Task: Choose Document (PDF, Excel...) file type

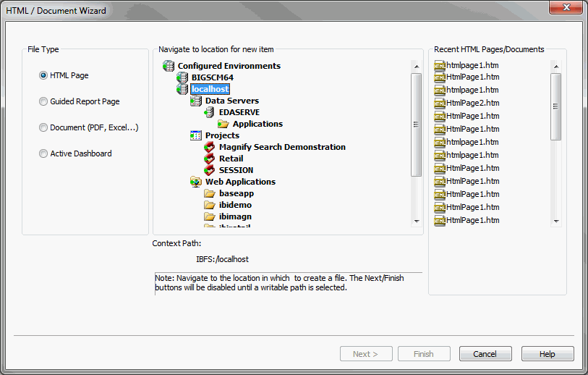Action: (43, 127)
